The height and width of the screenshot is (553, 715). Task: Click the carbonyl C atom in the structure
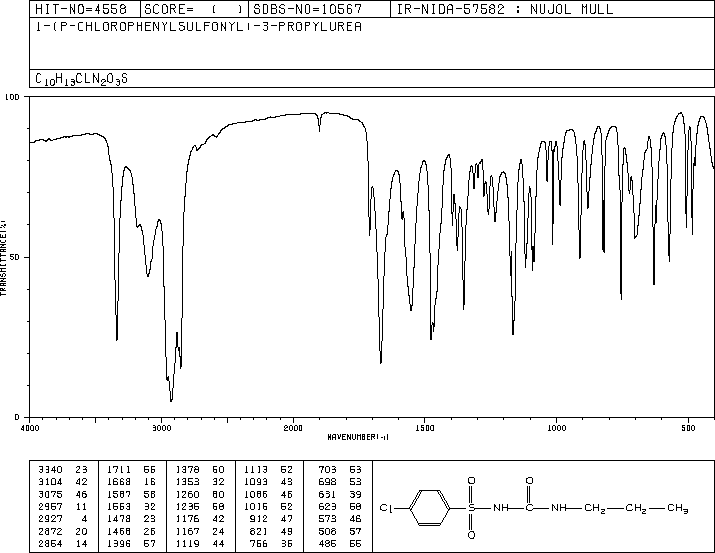click(529, 508)
